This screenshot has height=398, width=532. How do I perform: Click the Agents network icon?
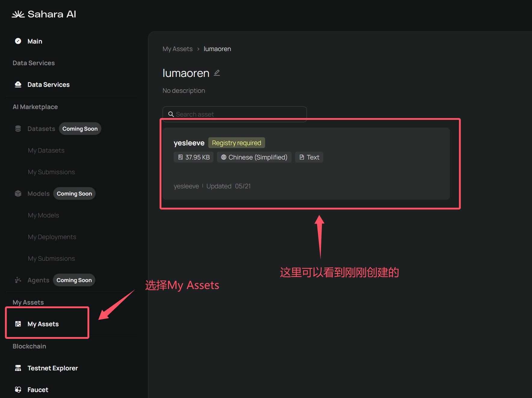[x=18, y=280]
